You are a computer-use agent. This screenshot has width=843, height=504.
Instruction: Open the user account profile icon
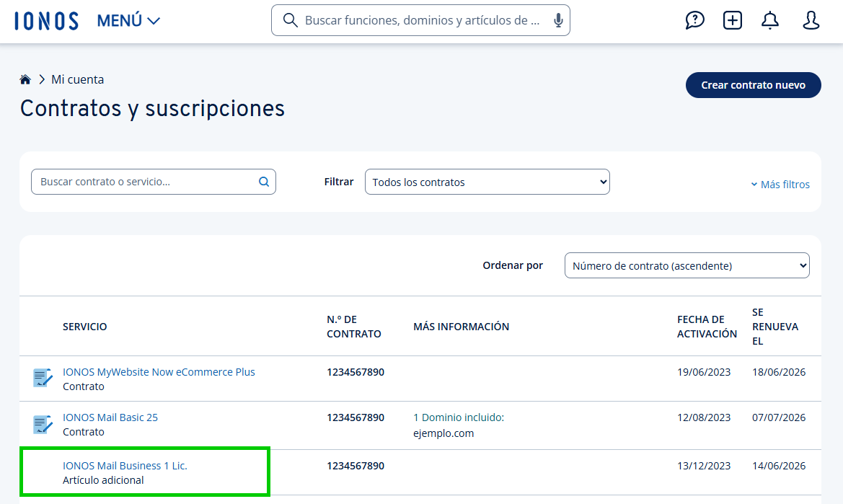click(811, 20)
